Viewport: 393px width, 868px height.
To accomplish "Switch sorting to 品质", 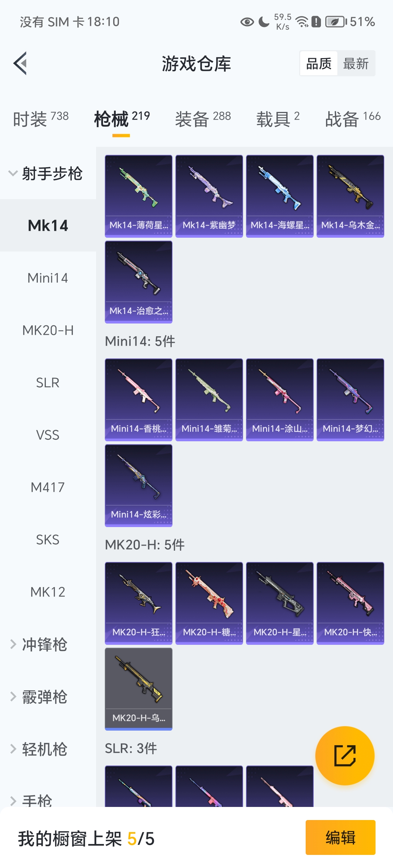I will point(319,64).
